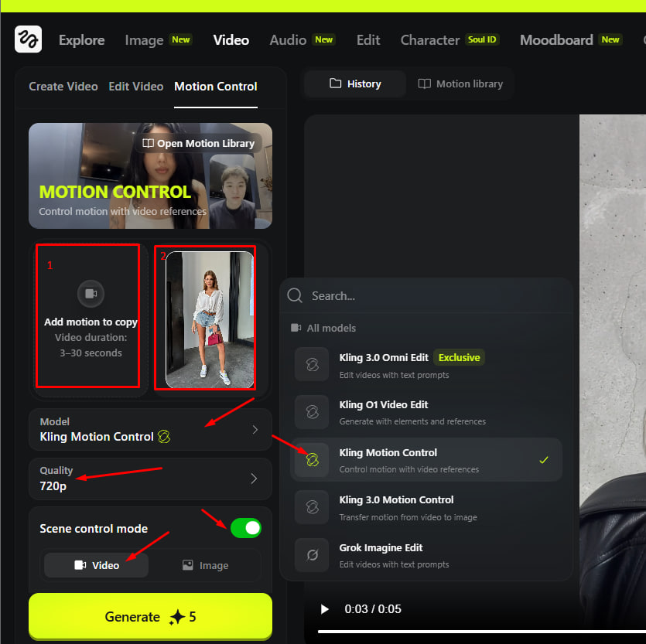Switch to the Edit Video tab
Image resolution: width=646 pixels, height=644 pixels.
135,87
